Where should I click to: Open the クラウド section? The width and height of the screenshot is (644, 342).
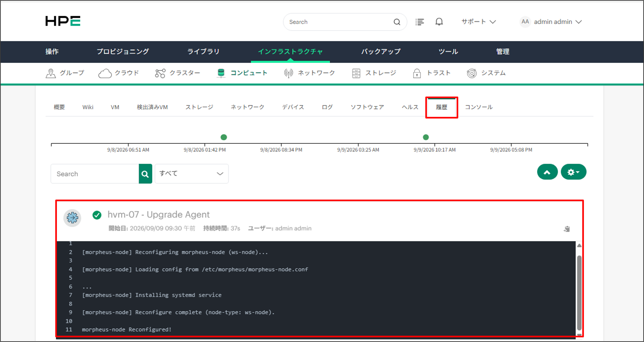(x=119, y=73)
